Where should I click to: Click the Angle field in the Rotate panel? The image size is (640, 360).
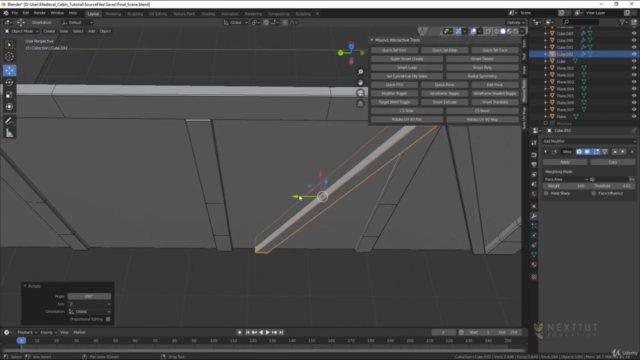(89, 296)
